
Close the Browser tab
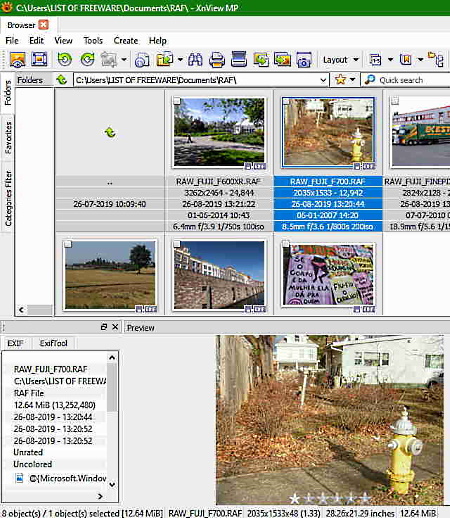[43, 25]
